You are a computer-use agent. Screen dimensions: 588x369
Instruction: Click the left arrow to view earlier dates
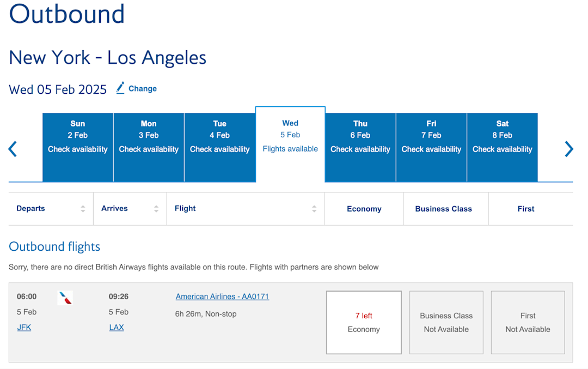[12, 148]
